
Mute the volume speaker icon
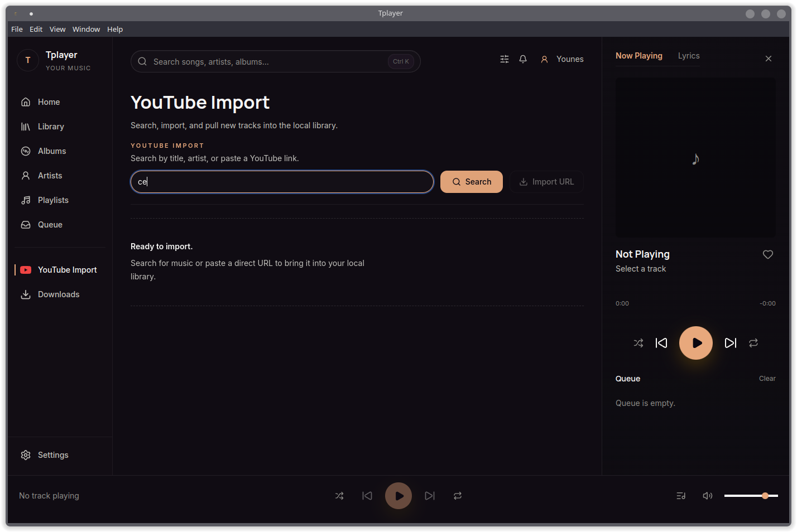[x=708, y=496]
